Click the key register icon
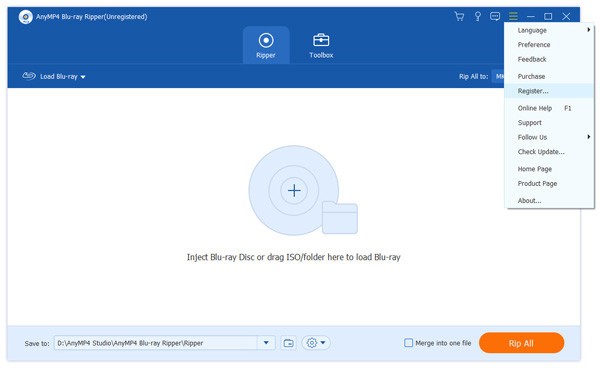Viewport: 600px width, 368px height. [x=478, y=16]
